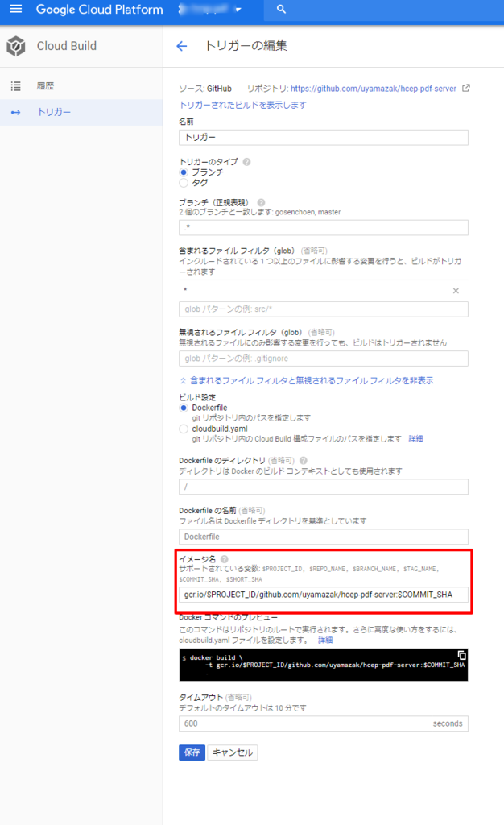Go back using the left arrow
Image resolution: width=504 pixels, height=825 pixels.
182,46
